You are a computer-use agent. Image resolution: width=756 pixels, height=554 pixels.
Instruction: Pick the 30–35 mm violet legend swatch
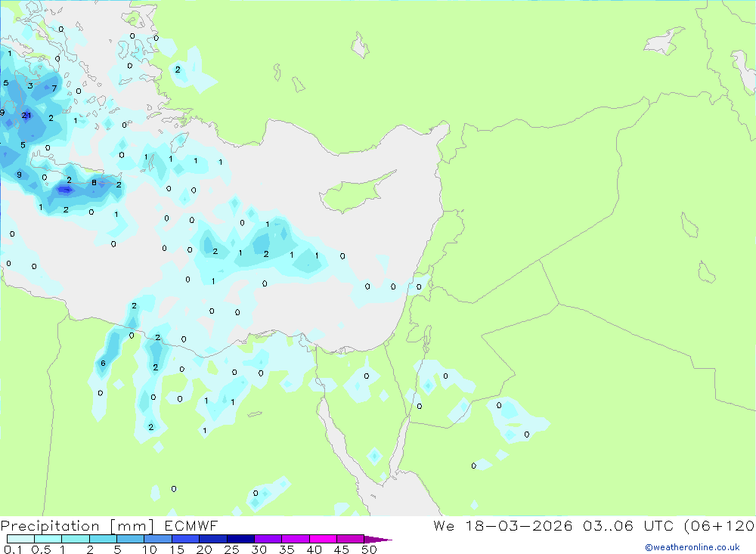point(268,539)
